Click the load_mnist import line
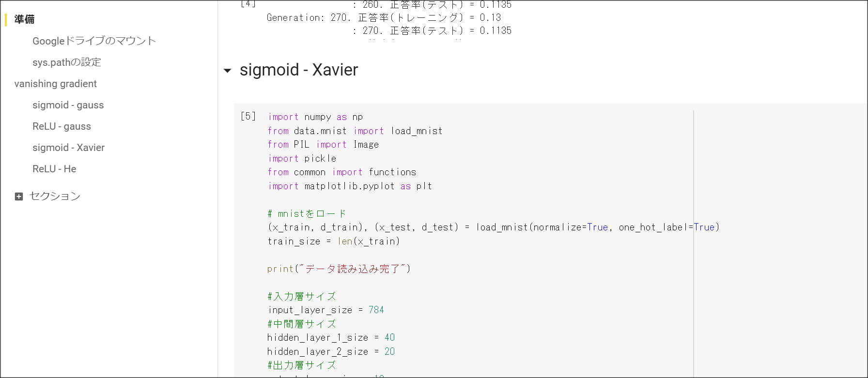The width and height of the screenshot is (868, 378). tap(355, 131)
